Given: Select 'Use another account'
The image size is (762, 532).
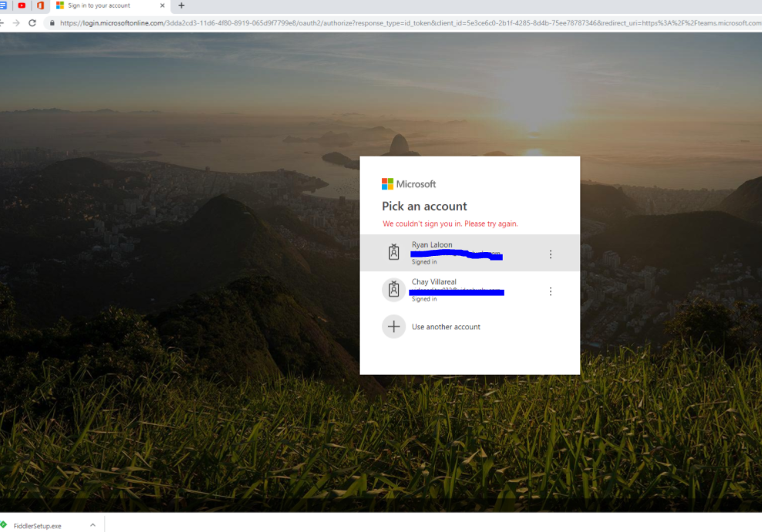Looking at the screenshot, I should coord(470,327).
